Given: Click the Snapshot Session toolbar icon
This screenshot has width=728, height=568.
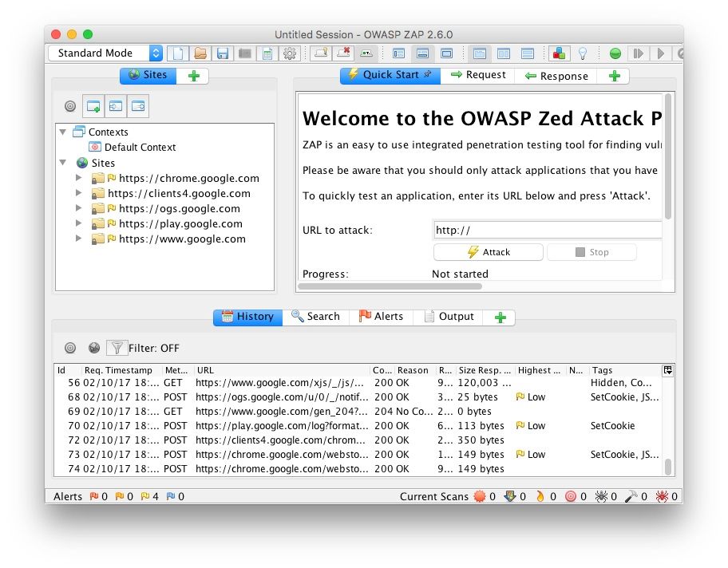Looking at the screenshot, I should click(x=245, y=53).
